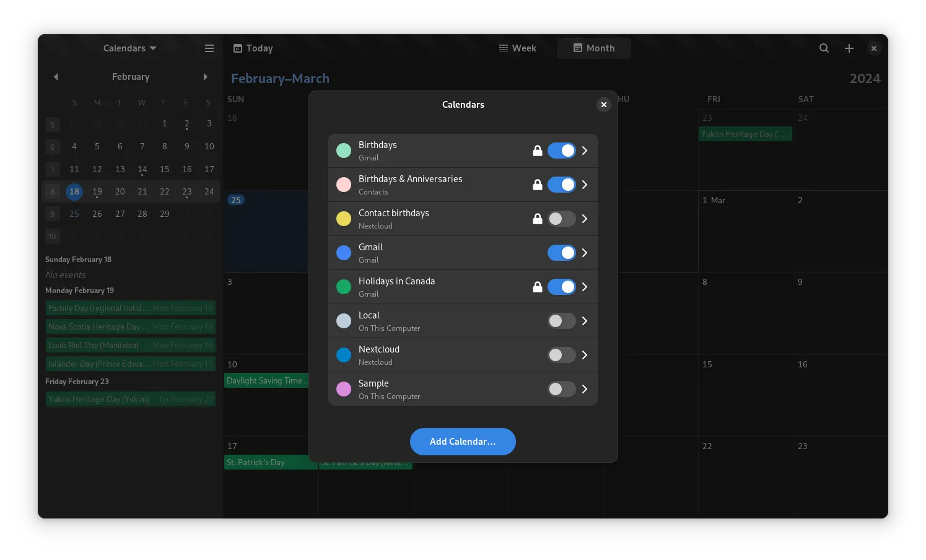Image resolution: width=926 pixels, height=560 pixels.
Task: Switch to Week view
Action: click(518, 48)
